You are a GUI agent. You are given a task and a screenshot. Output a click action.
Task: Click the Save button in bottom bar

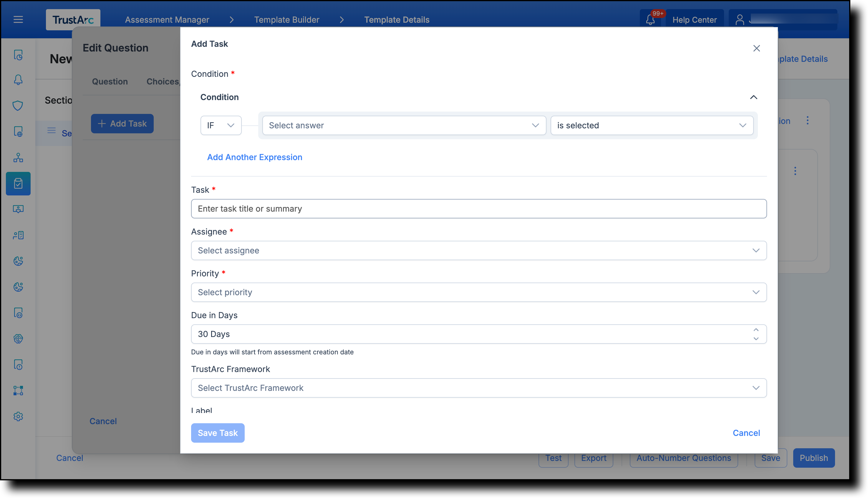[771, 458]
